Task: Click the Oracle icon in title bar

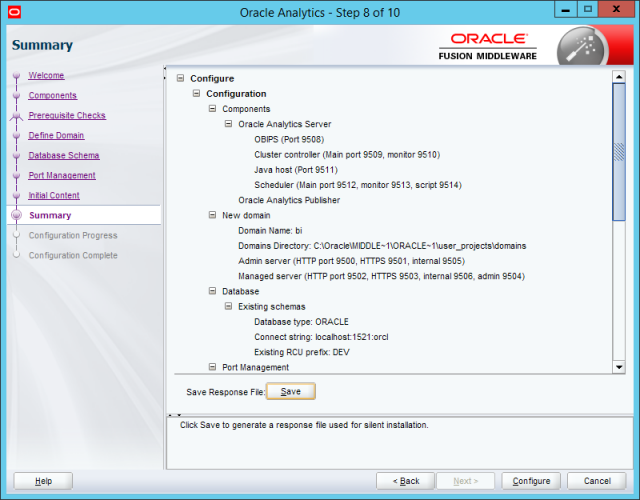Action: [14, 12]
